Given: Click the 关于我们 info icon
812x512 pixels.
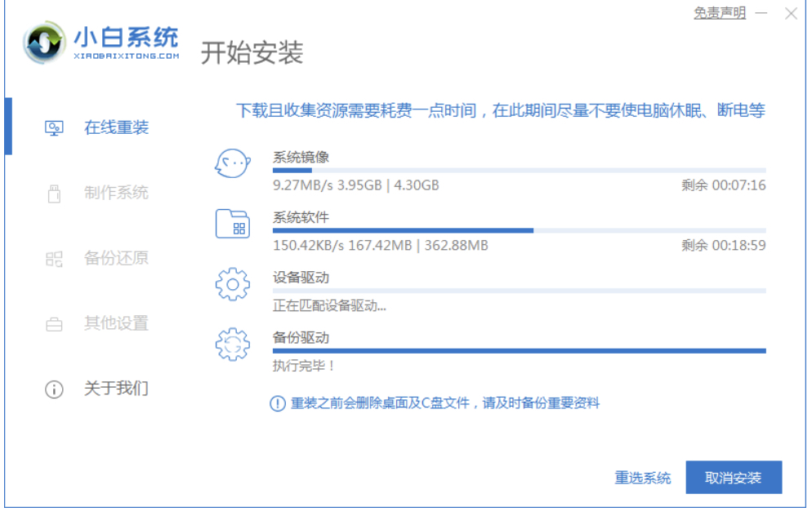Looking at the screenshot, I should click(54, 390).
